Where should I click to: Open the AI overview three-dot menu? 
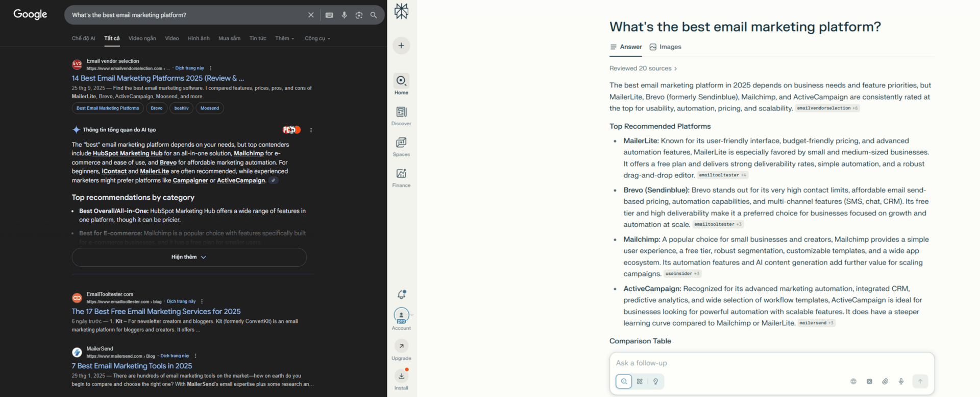pyautogui.click(x=311, y=130)
